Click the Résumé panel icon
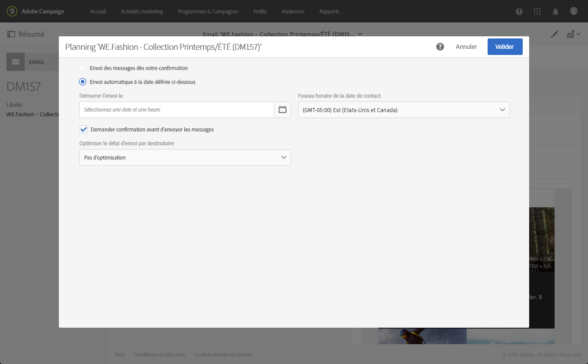Image resolution: width=588 pixels, height=364 pixels. click(x=11, y=34)
